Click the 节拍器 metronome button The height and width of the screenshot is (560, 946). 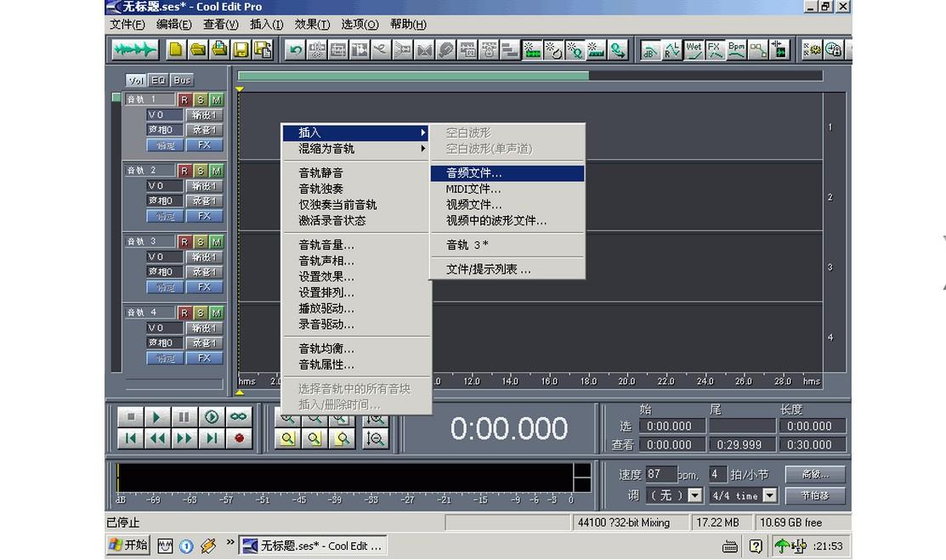click(815, 495)
